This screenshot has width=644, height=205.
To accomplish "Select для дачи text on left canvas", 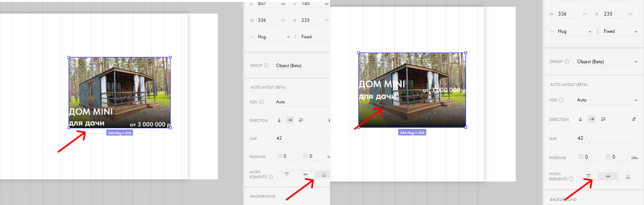I will pos(87,123).
